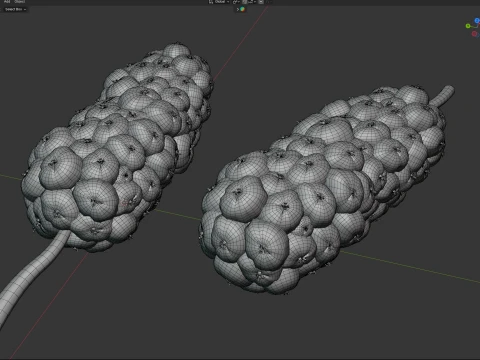Click the red negative X gizmo handle
The height and width of the screenshot is (360, 480).
point(474,34)
